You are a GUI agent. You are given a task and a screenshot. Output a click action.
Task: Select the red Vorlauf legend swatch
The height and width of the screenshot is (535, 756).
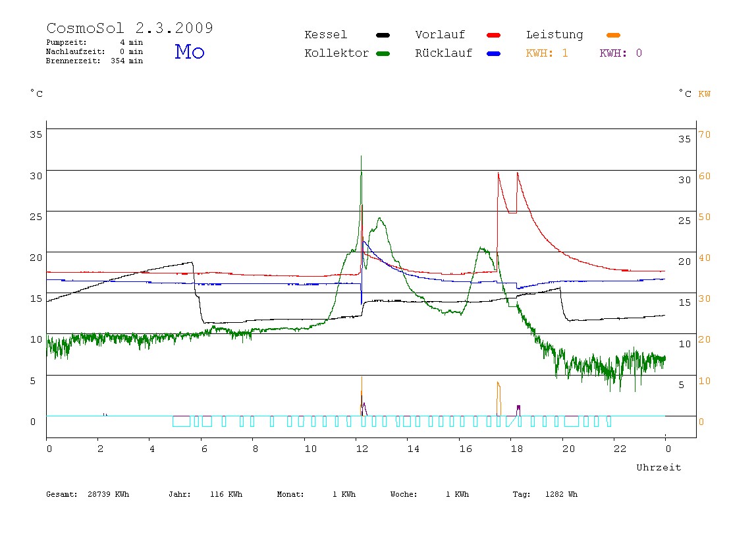pos(494,35)
